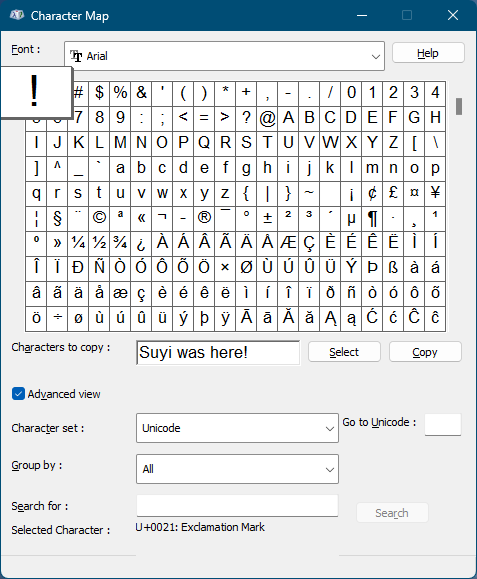Select the ampersand character
The image size is (477, 579).
(141, 93)
